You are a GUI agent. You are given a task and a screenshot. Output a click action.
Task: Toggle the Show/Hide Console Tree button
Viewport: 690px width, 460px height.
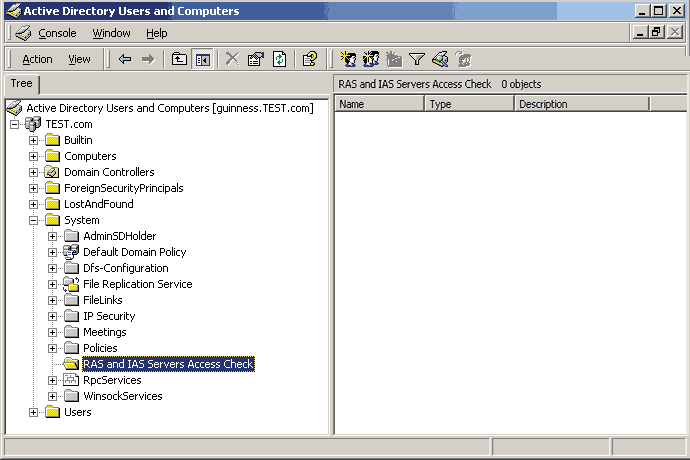point(203,59)
